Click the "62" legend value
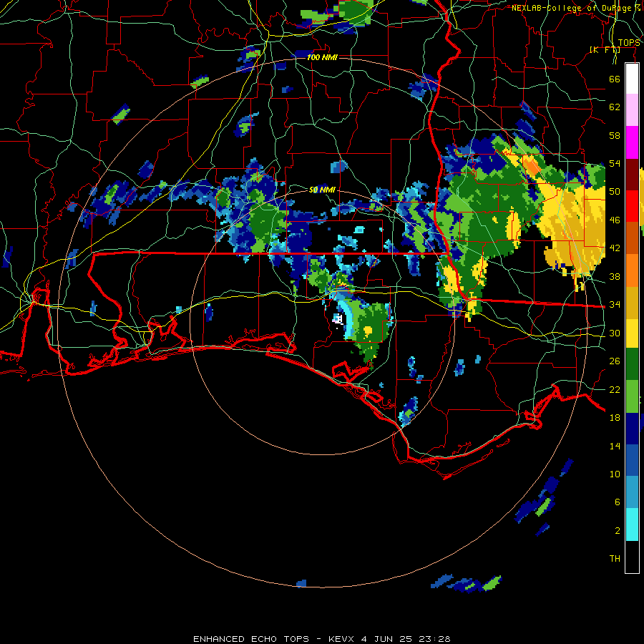 (x=615, y=107)
